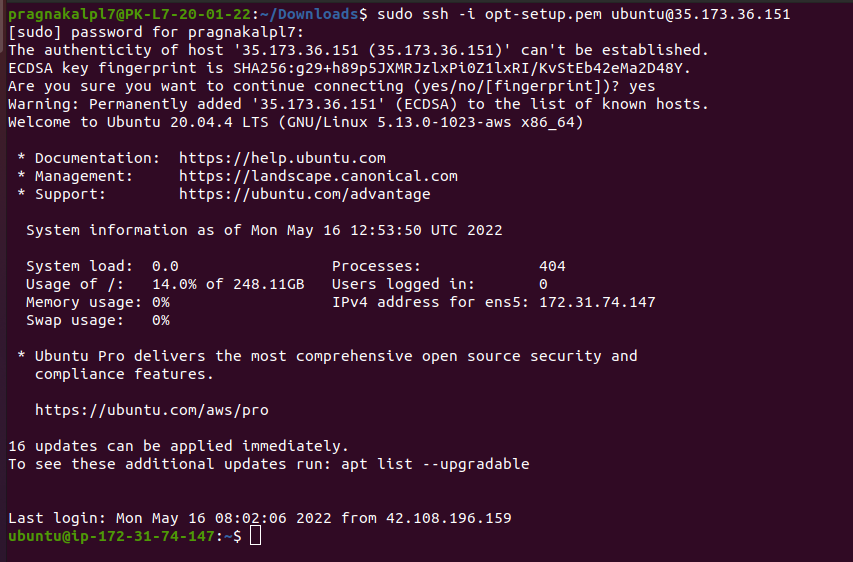Click the Processes count 404
Image resolution: width=853 pixels, height=562 pixels.
coord(552,266)
